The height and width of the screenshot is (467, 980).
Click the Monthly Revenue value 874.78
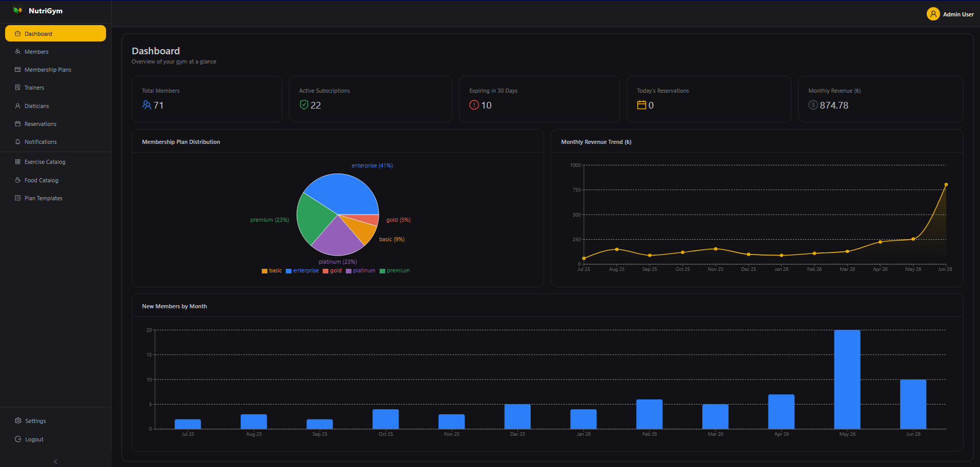834,105
